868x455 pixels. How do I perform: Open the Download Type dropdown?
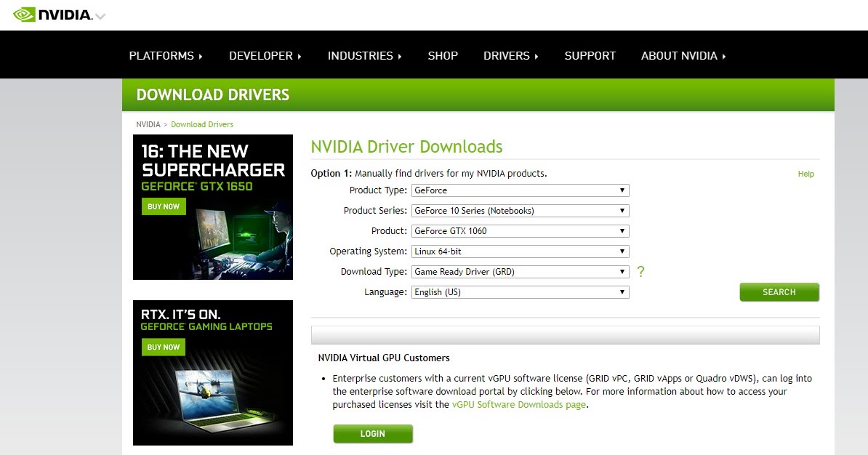(x=521, y=272)
